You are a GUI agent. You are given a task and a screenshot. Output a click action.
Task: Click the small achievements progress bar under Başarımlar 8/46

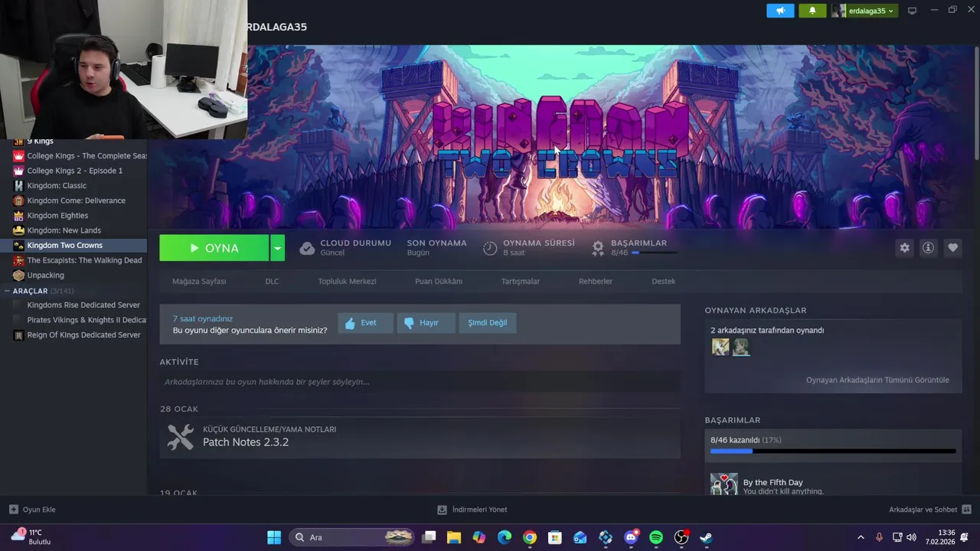coord(654,253)
